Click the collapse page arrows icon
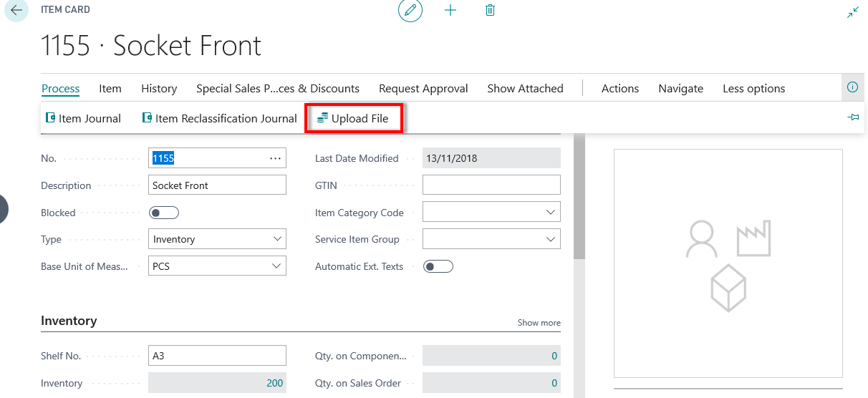The width and height of the screenshot is (868, 398). click(852, 13)
